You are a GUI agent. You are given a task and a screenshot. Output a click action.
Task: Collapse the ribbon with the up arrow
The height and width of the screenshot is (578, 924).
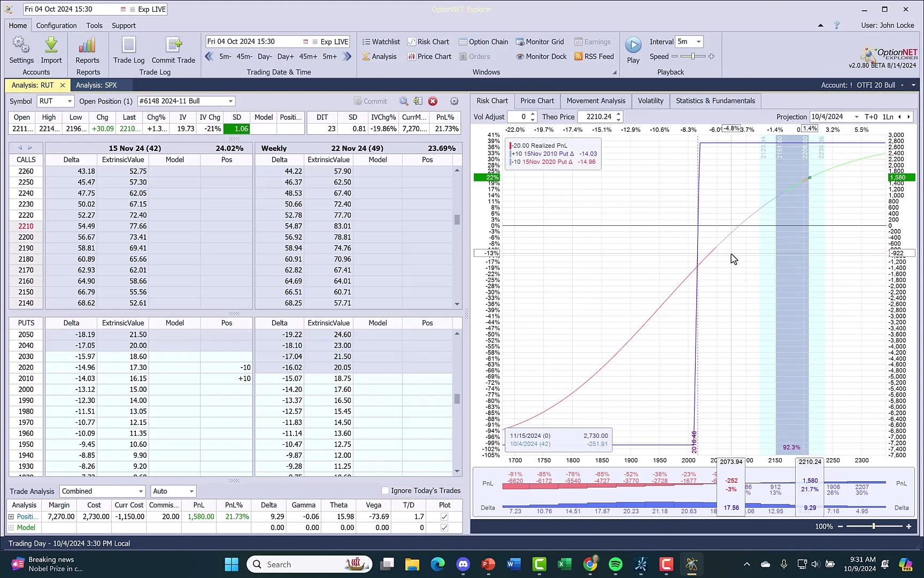(x=820, y=25)
